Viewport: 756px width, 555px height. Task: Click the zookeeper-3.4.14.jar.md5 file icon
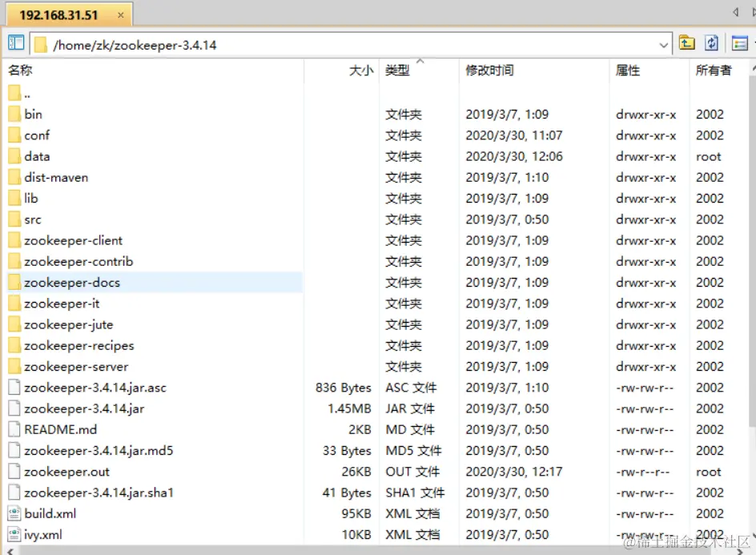point(14,451)
